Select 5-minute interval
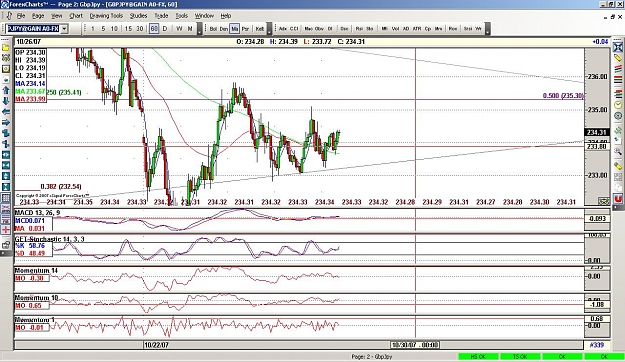Image resolution: width=625 pixels, height=362 pixels. coord(103,29)
